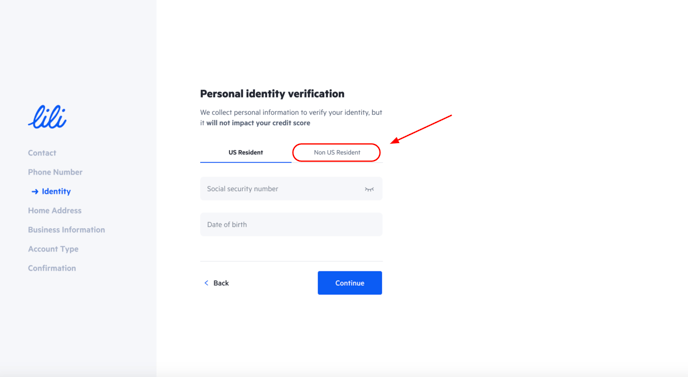Open the Business Information step
The width and height of the screenshot is (688, 377).
pos(67,230)
